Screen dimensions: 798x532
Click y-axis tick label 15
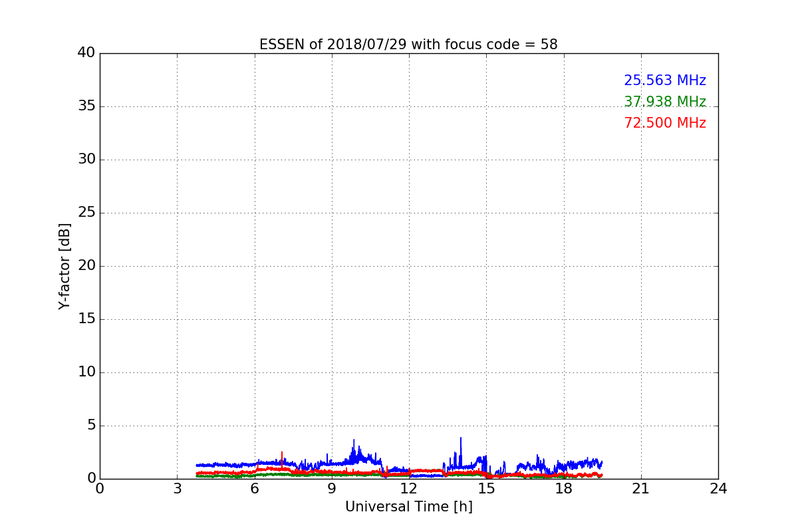pyautogui.click(x=86, y=319)
